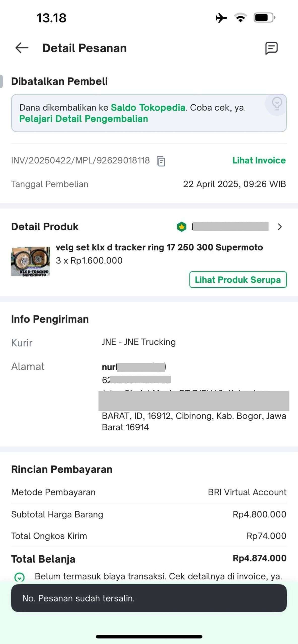Viewport: 298px width, 644px height.
Task: Tap the back arrow icon
Action: tap(22, 48)
